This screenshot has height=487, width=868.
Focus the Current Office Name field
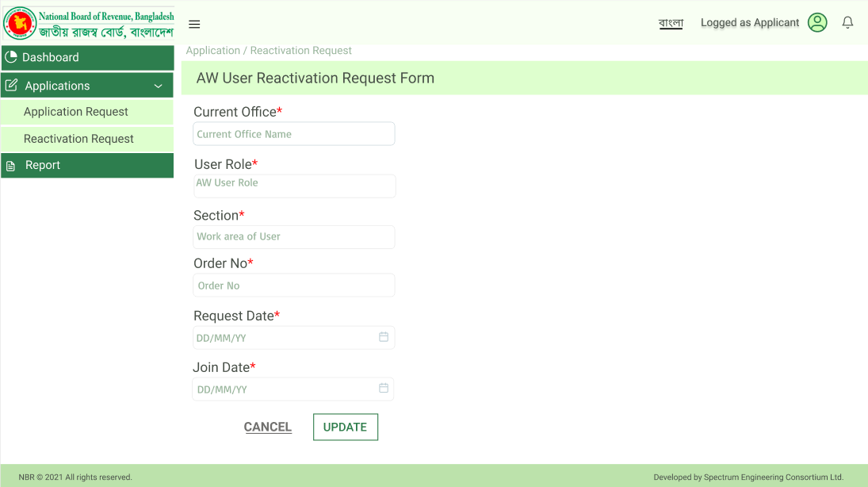[x=294, y=134]
